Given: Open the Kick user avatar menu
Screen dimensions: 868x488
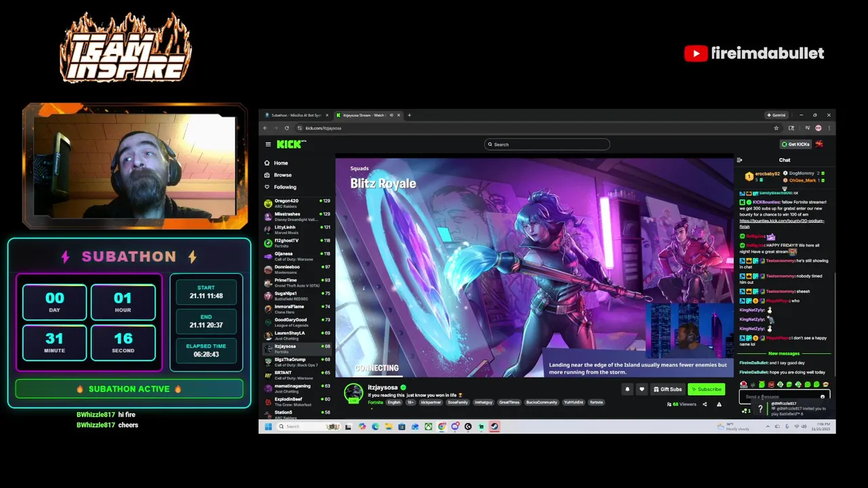Looking at the screenshot, I should click(819, 144).
